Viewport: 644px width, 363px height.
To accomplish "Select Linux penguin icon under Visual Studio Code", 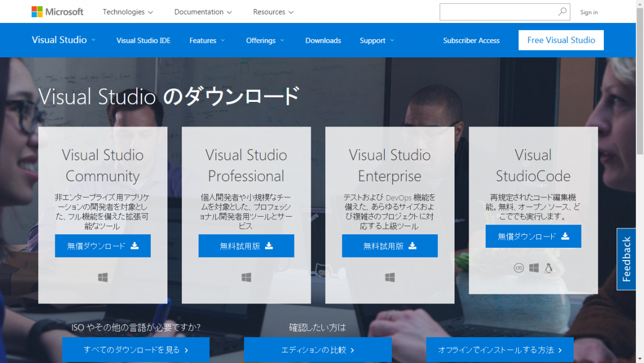I will (548, 268).
